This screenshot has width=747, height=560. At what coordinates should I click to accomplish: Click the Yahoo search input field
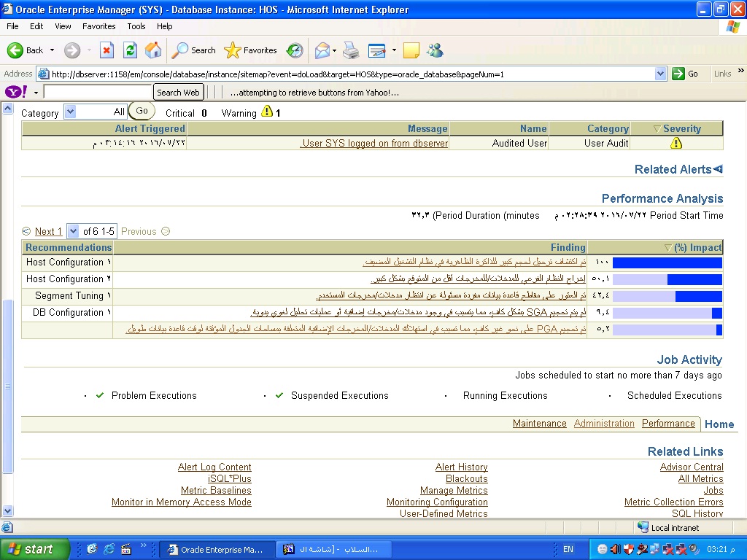pos(98,92)
